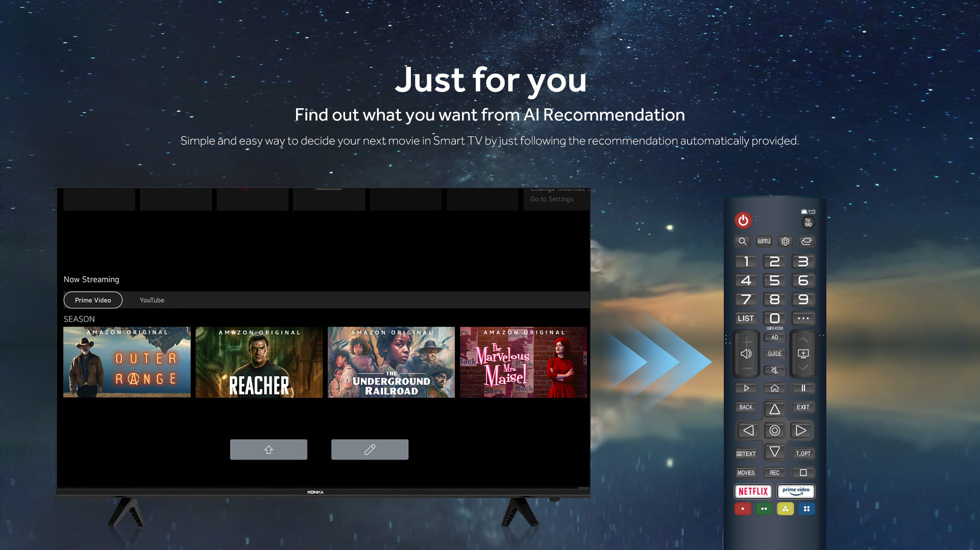This screenshot has height=550, width=980.
Task: Click the SUBTITLE button on remote
Action: [x=764, y=241]
